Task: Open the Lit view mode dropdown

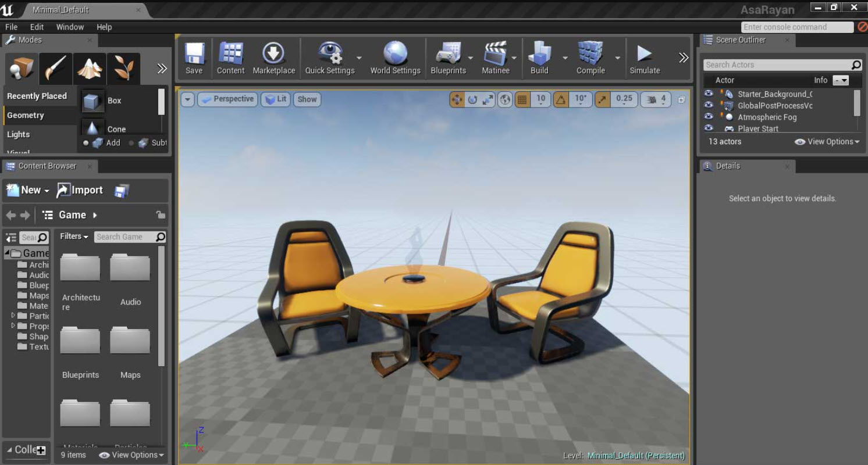Action: [x=276, y=99]
